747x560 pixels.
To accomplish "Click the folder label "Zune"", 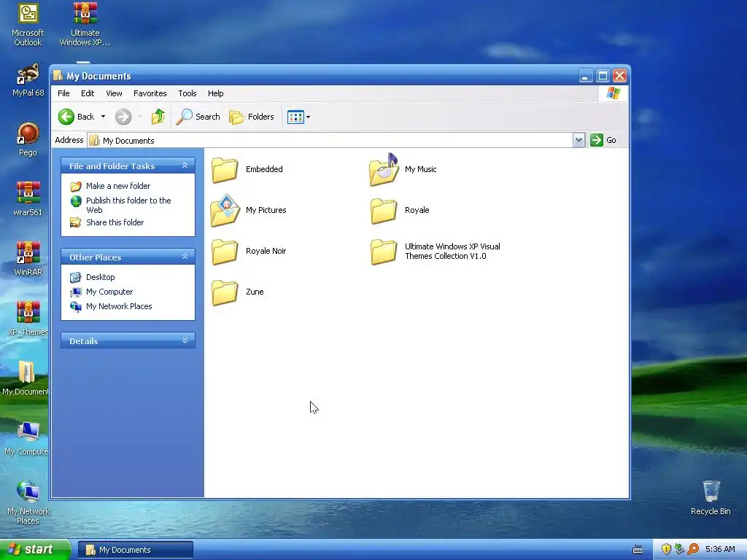I will tap(255, 292).
